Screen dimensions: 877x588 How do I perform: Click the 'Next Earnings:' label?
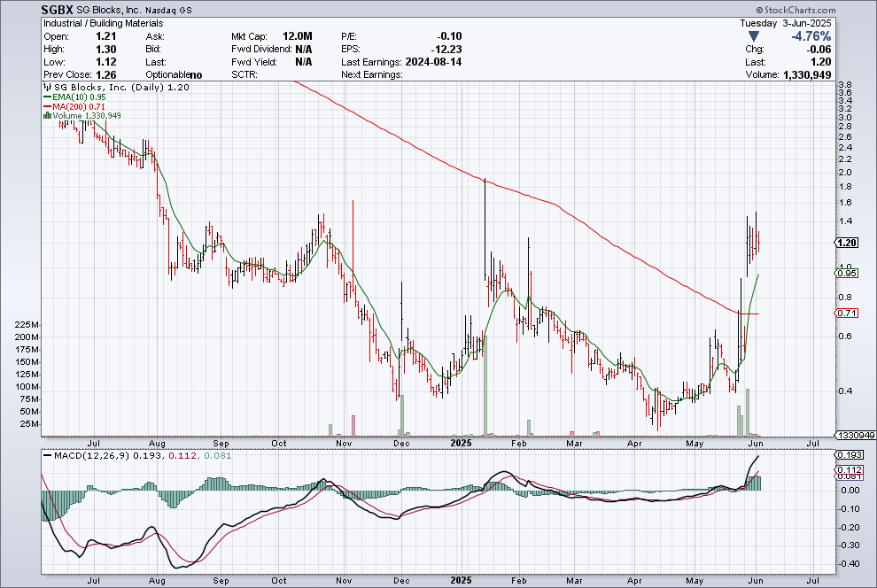pos(372,75)
